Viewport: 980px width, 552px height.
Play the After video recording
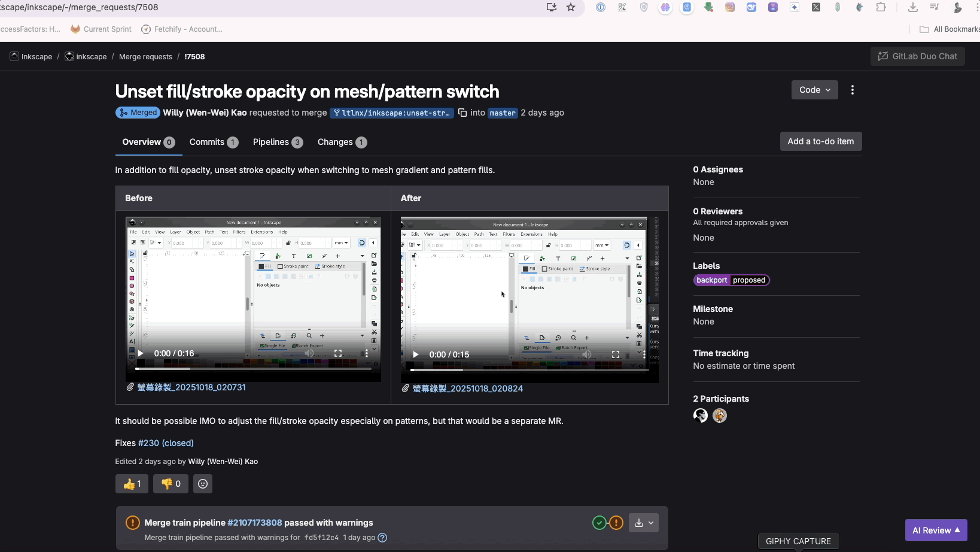point(415,354)
